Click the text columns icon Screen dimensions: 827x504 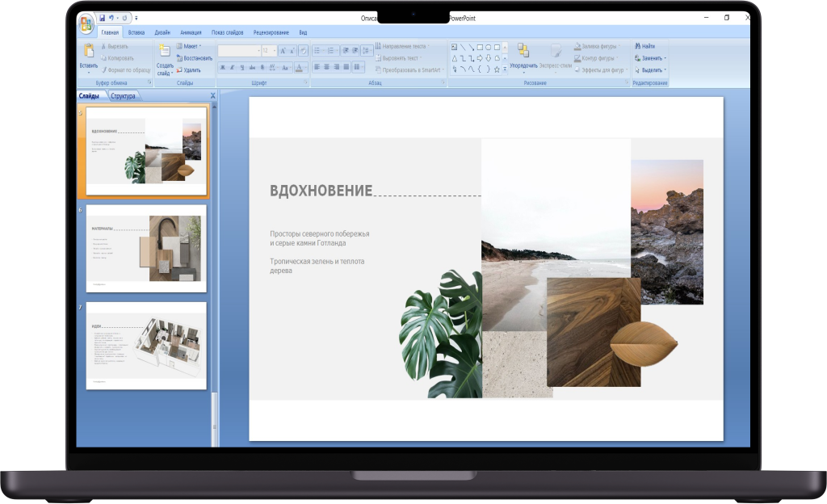(358, 67)
